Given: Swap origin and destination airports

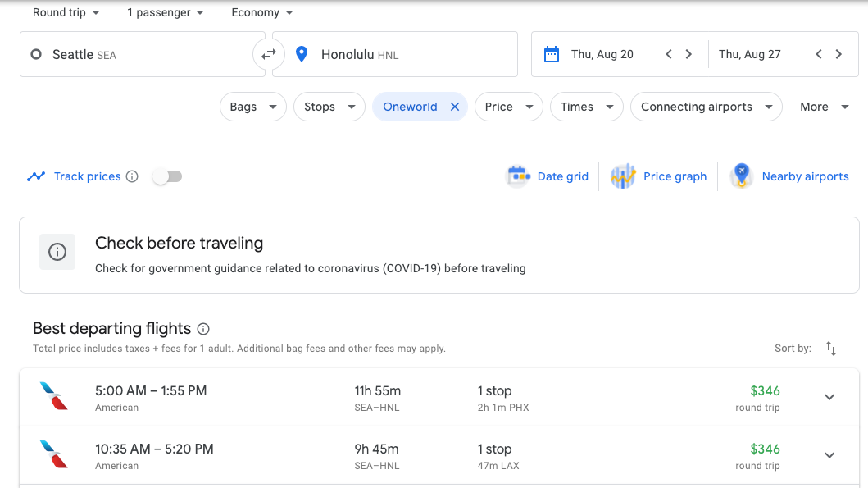Looking at the screenshot, I should pyautogui.click(x=268, y=55).
